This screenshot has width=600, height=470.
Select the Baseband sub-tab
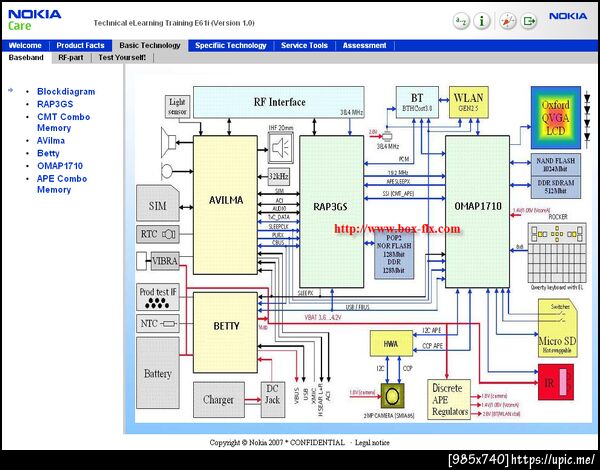click(26, 58)
